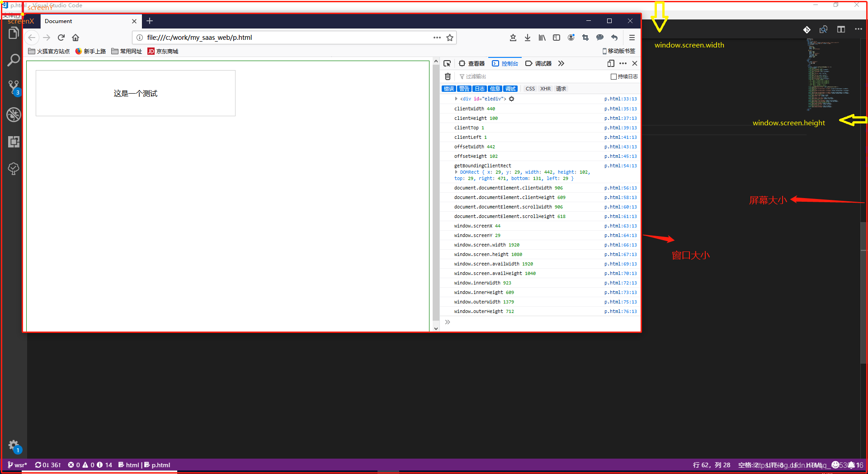Select the 控制台 console tab
The width and height of the screenshot is (868, 474).
505,63
